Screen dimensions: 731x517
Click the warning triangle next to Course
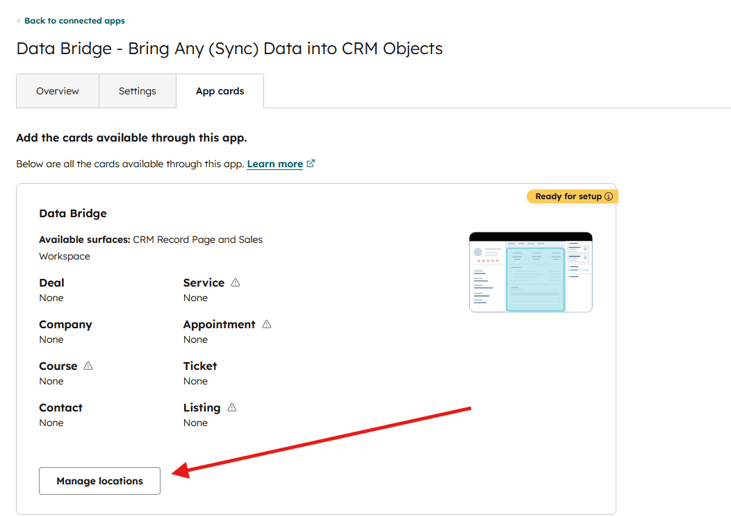tap(88, 366)
